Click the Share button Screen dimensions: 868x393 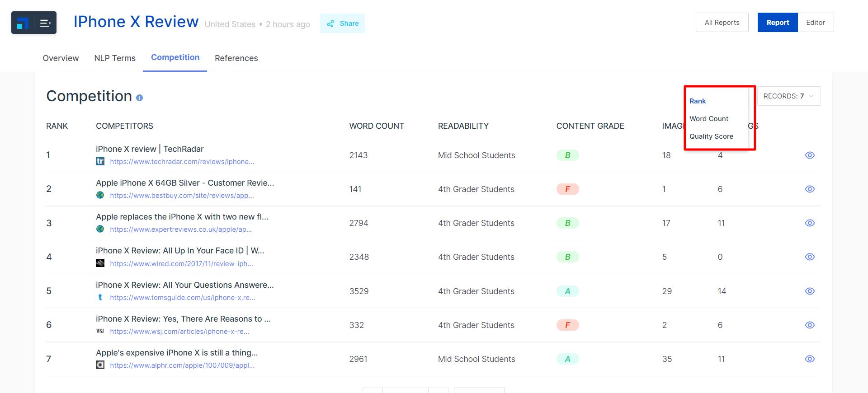coord(343,23)
